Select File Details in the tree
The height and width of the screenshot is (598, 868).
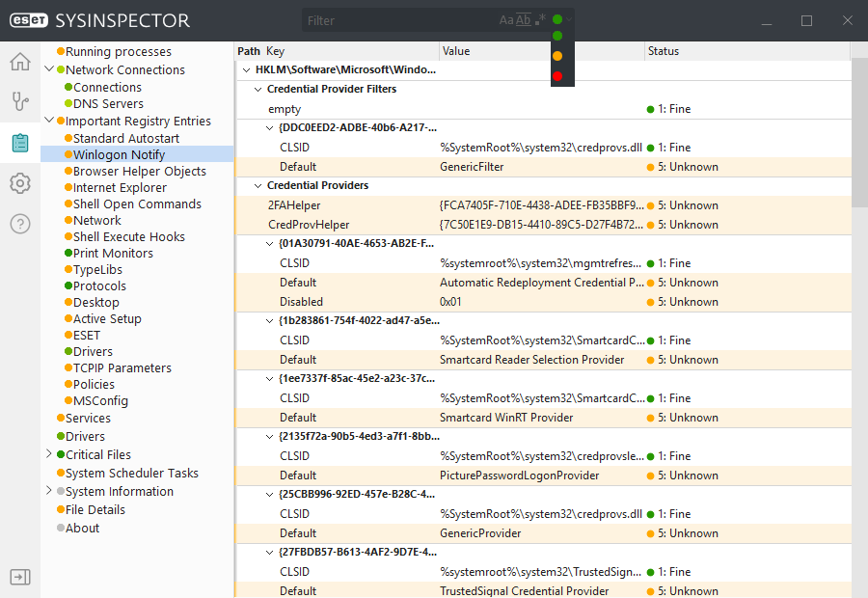point(95,509)
